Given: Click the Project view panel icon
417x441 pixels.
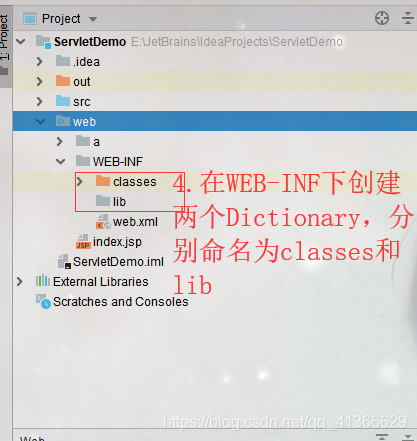Looking at the screenshot, I should [x=29, y=19].
